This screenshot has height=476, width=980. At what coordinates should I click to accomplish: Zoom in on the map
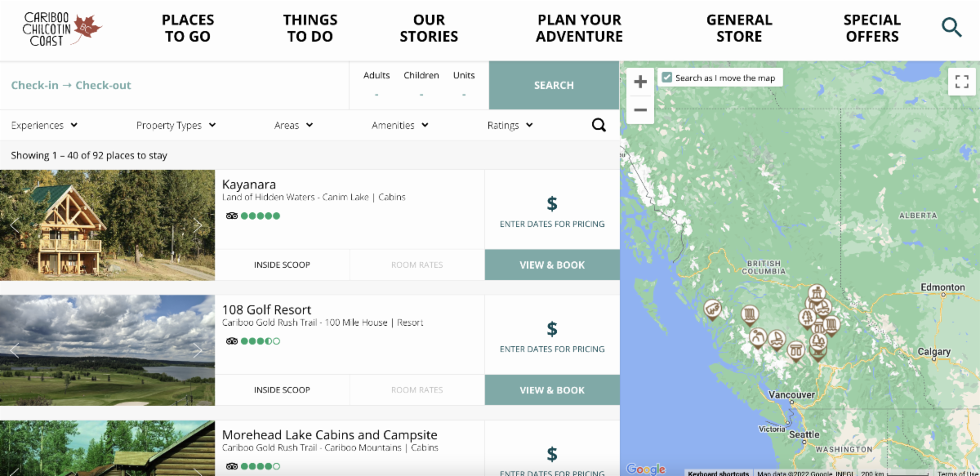point(640,82)
